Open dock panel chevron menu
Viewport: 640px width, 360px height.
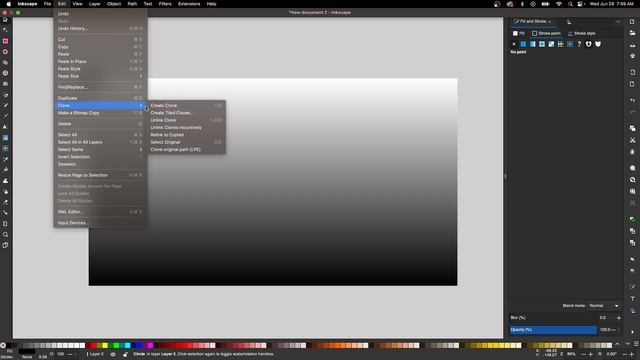618,21
